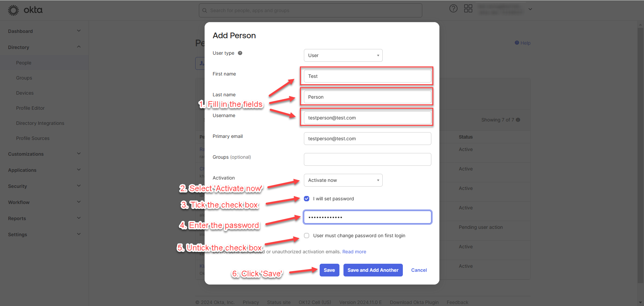Click the Okta logo icon
Viewport: 644px width, 306px height.
pos(13,10)
